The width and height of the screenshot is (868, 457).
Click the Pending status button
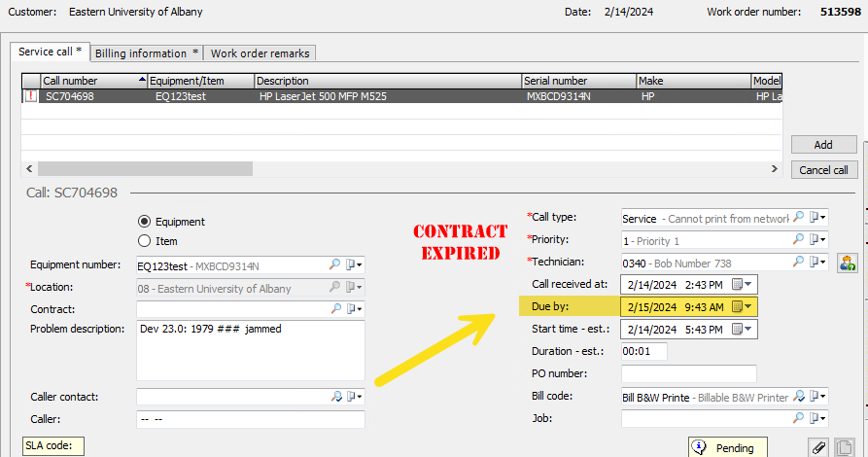point(728,447)
